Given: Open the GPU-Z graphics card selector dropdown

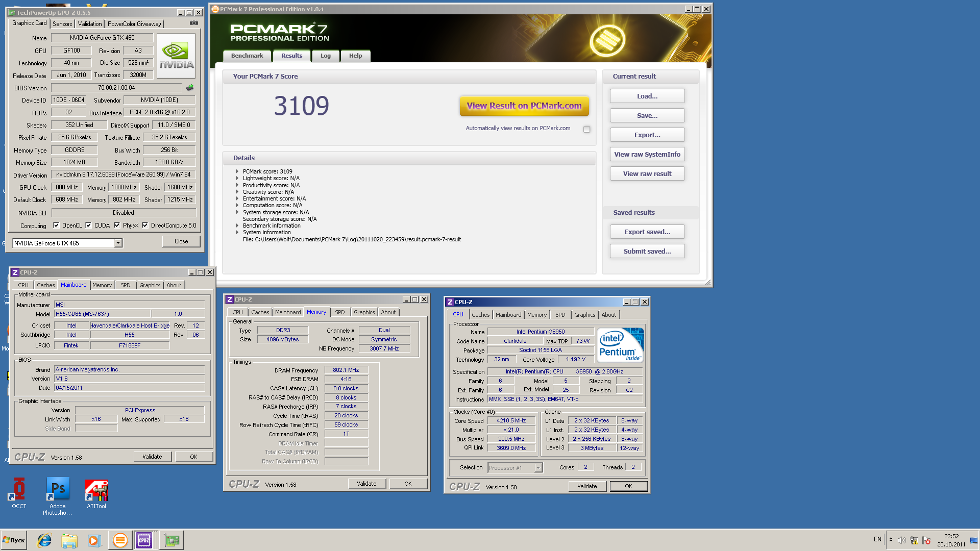Looking at the screenshot, I should pyautogui.click(x=118, y=243).
